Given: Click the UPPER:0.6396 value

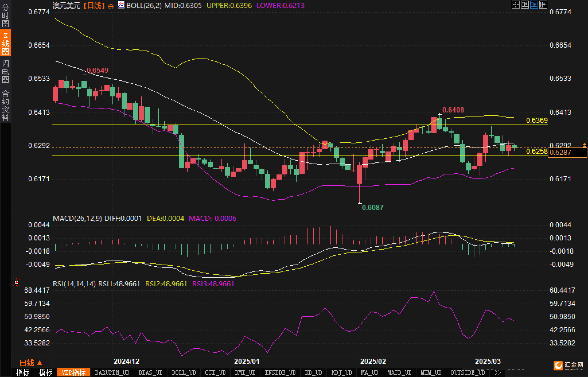Looking at the screenshot, I should [229, 5].
